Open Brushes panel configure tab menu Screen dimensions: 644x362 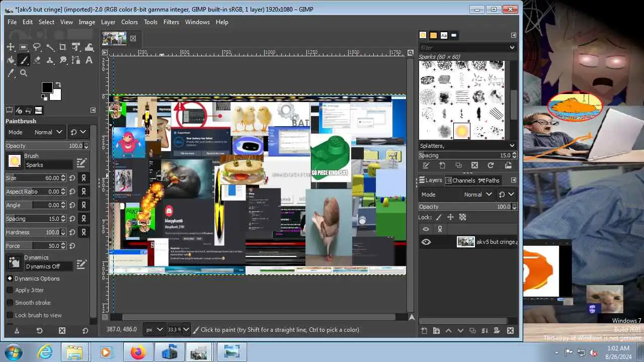(513, 35)
